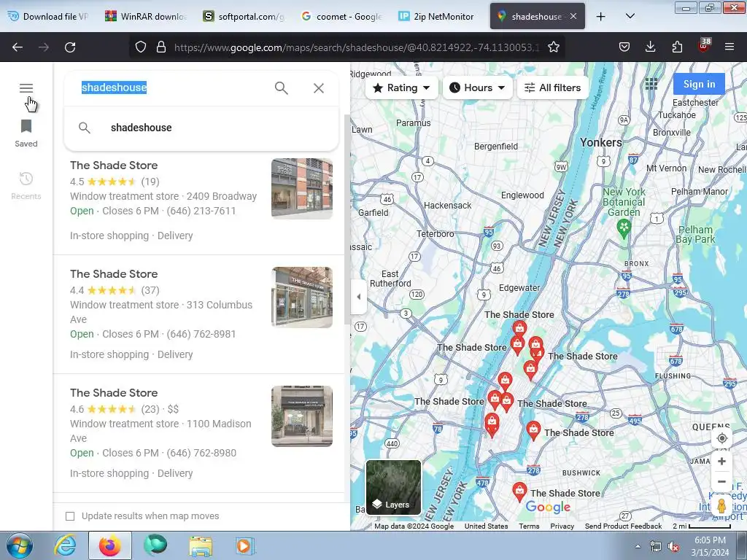
Task: Click the uBlock extension icon with 38 badge
Action: [704, 45]
